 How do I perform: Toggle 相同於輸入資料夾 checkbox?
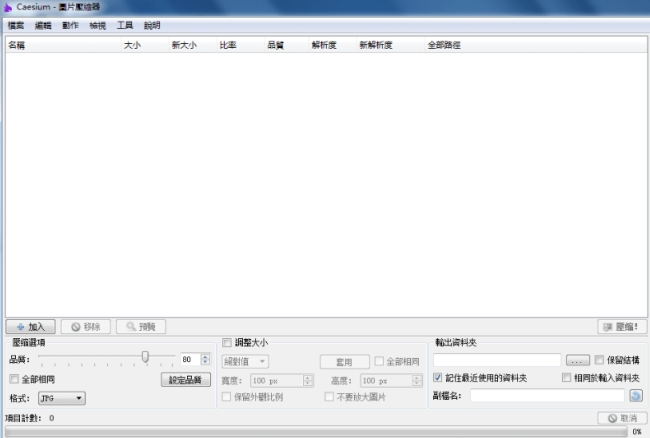click(x=566, y=378)
